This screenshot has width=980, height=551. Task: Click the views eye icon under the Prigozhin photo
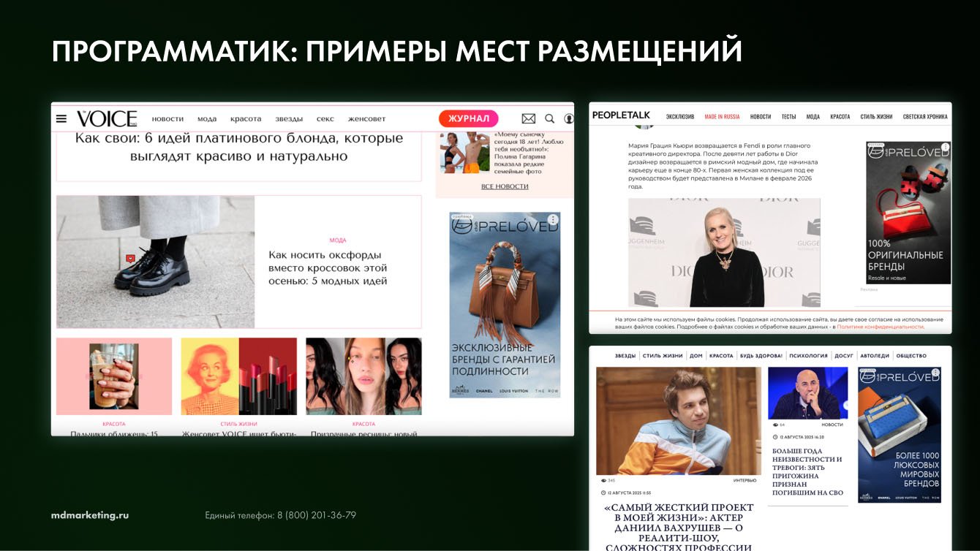[x=775, y=425]
